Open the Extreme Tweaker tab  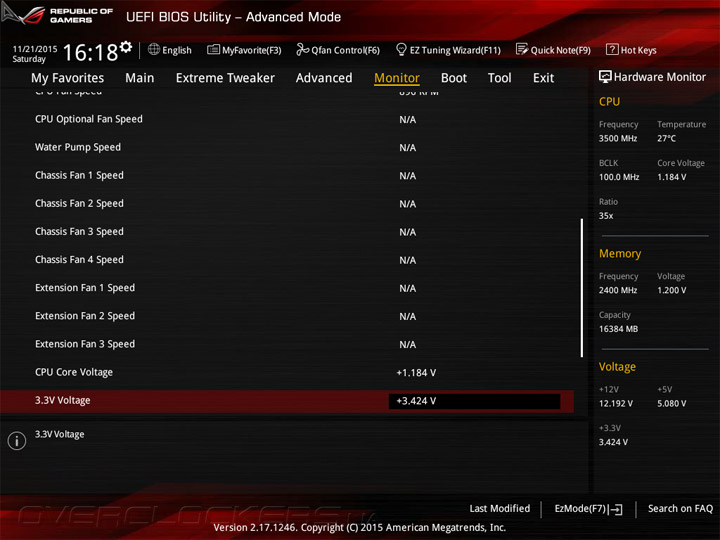click(225, 78)
